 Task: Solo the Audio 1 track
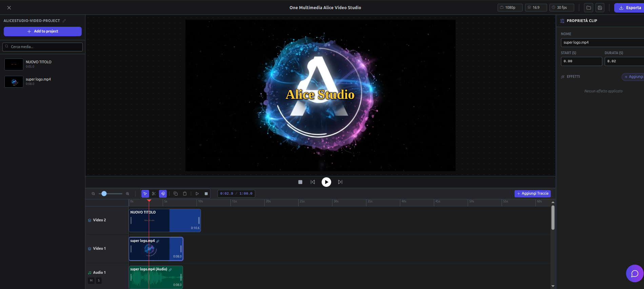click(99, 281)
